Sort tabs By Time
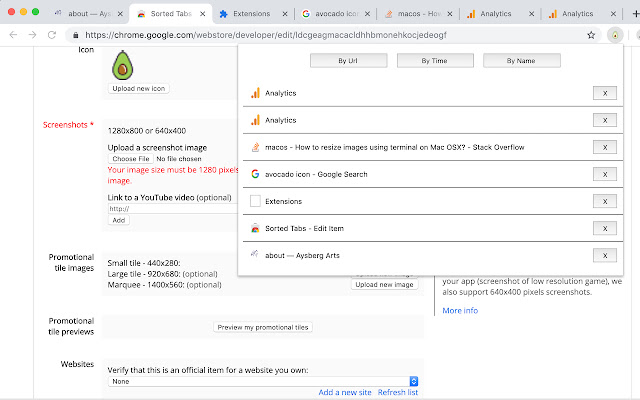Screen dimensions: 640x400 coord(435,61)
